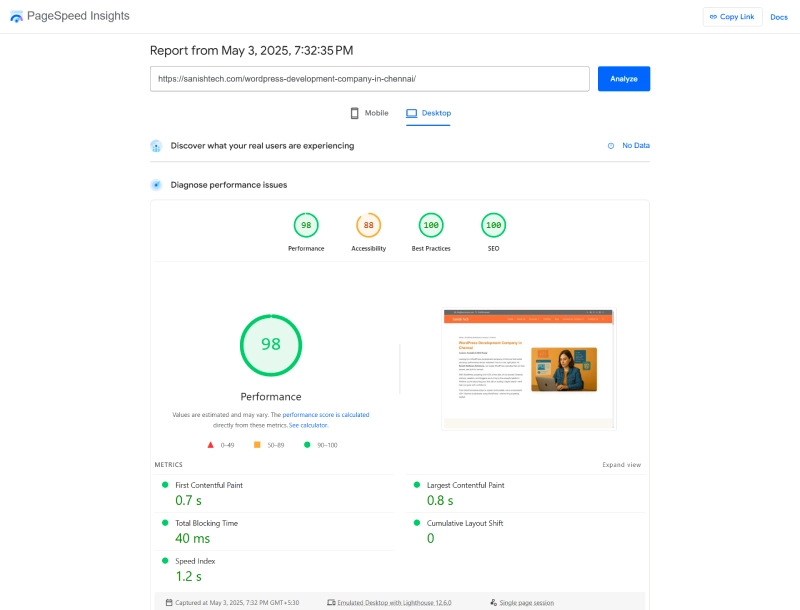
Task: Click the Speed Index metric label
Action: tap(195, 561)
